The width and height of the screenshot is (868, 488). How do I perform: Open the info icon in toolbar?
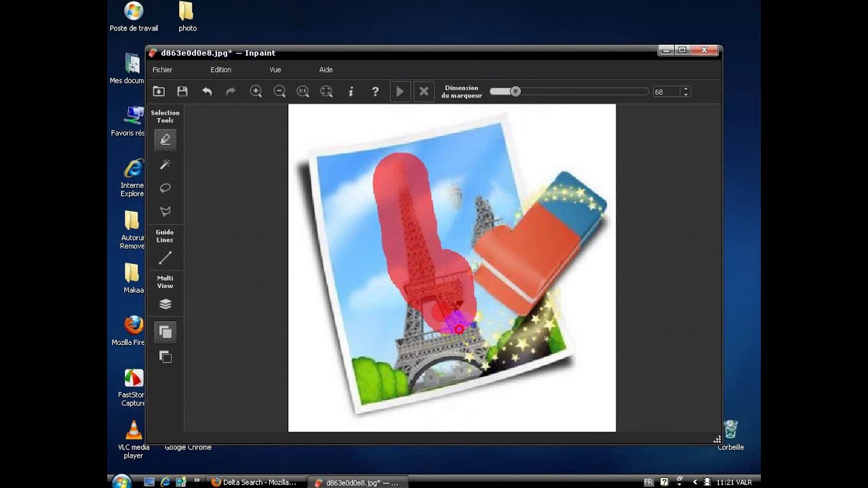click(351, 91)
